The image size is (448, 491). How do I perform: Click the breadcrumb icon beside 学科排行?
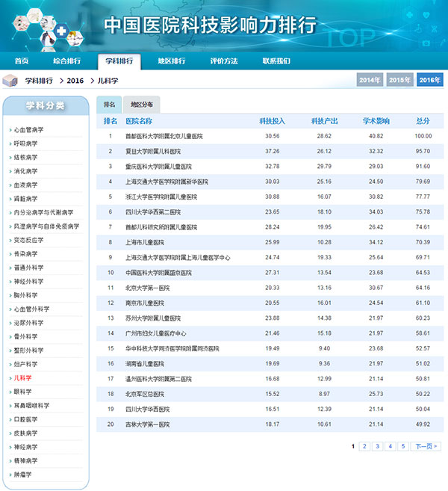[10, 80]
